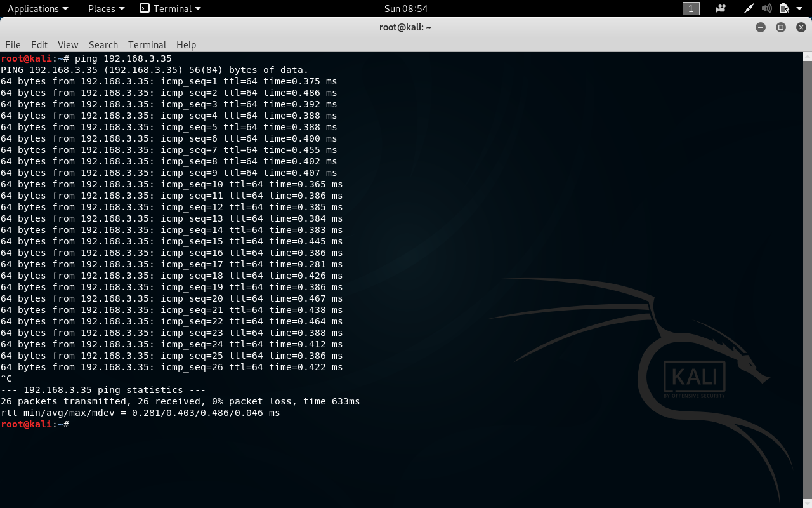This screenshot has width=812, height=508.
Task: Open the Places menu in top bar
Action: pos(106,8)
